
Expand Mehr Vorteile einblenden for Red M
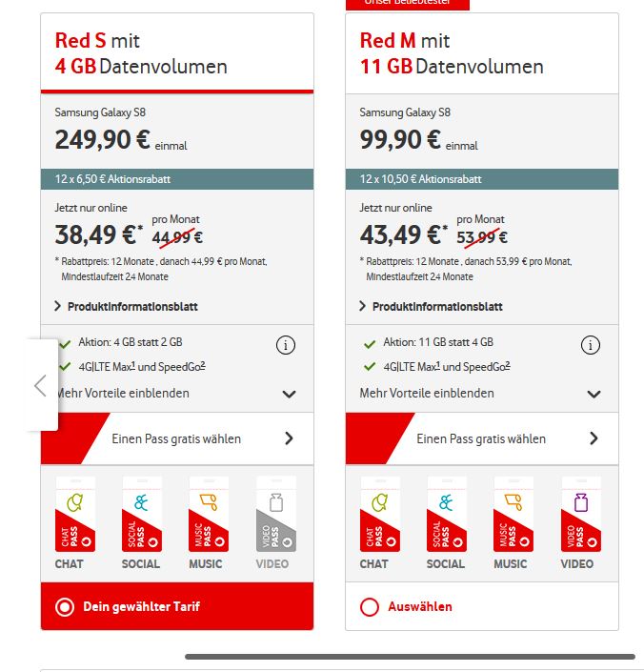point(594,394)
